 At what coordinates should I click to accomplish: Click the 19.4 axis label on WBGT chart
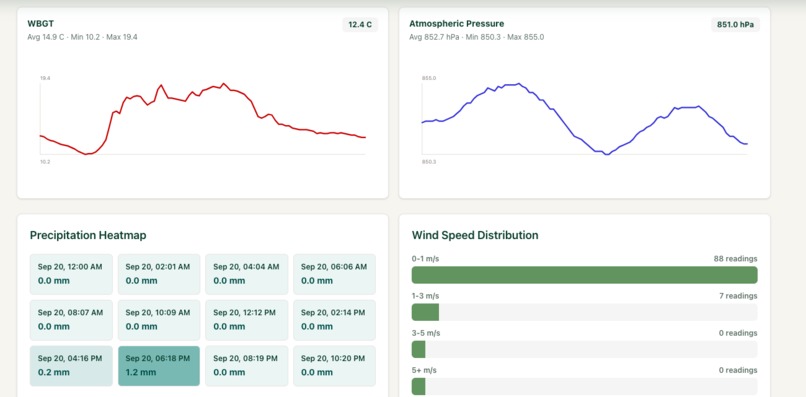(x=45, y=78)
